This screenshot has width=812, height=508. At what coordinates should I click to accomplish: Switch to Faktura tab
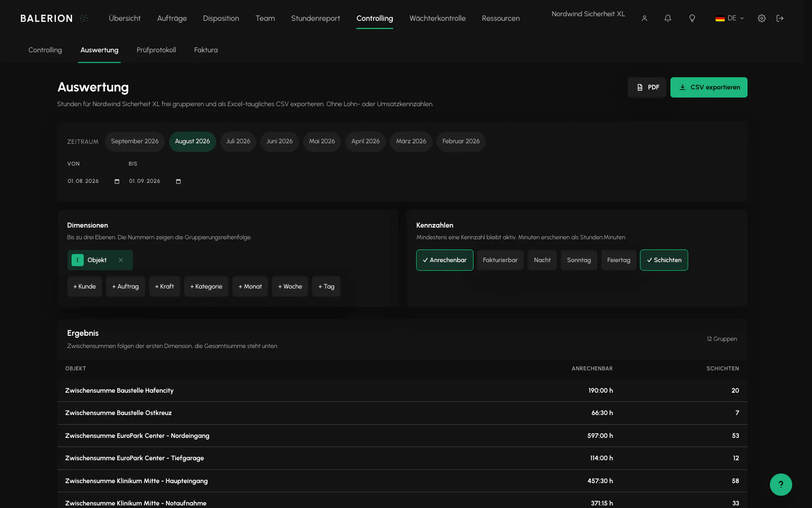click(x=206, y=50)
